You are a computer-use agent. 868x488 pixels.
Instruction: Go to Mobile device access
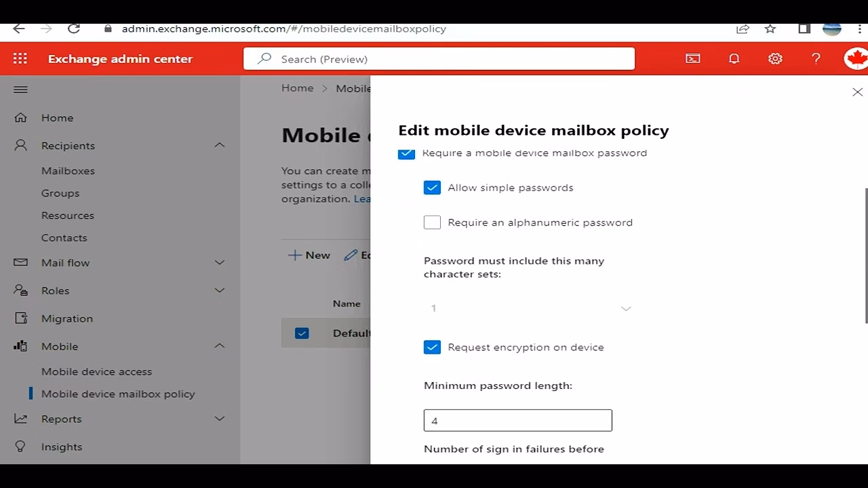96,371
